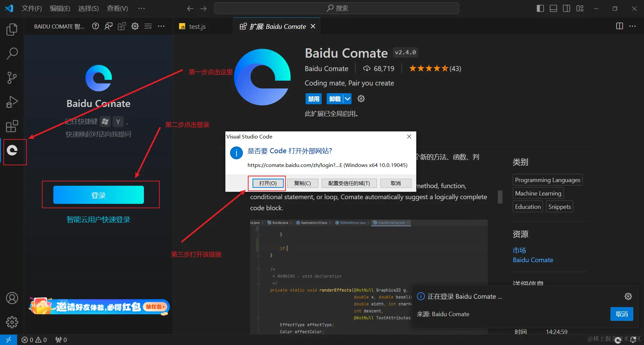The width and height of the screenshot is (644, 345).
Task: Open the Accounts icon in activity bar
Action: click(12, 298)
